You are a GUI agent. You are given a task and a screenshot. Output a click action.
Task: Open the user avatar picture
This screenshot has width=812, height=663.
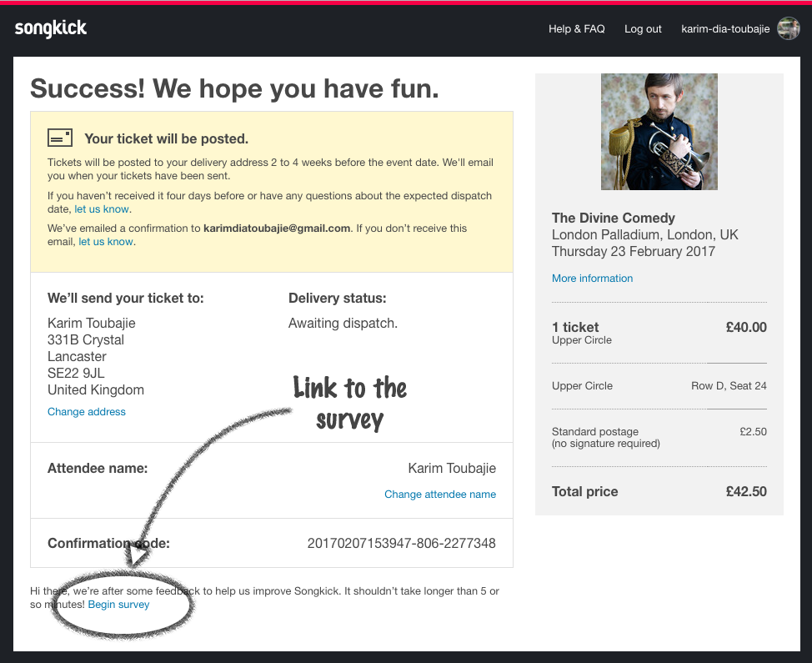tap(789, 28)
